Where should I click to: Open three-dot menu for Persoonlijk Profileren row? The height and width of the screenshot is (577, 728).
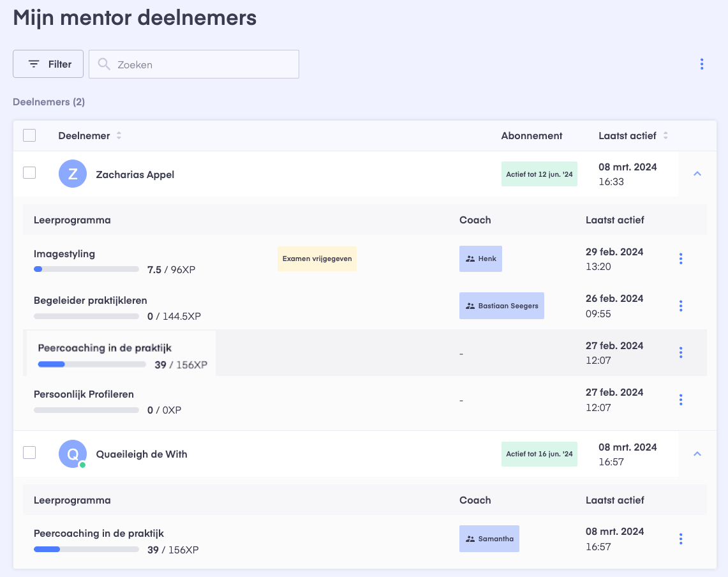click(x=681, y=400)
